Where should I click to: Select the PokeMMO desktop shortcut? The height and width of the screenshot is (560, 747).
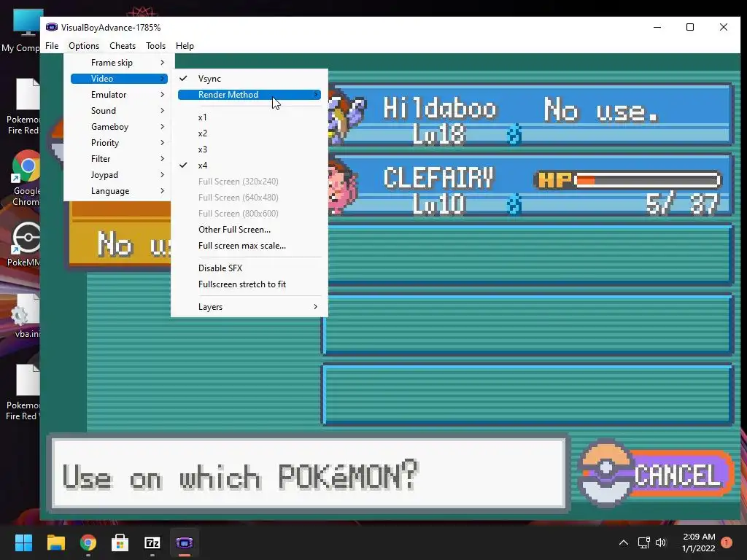24,244
